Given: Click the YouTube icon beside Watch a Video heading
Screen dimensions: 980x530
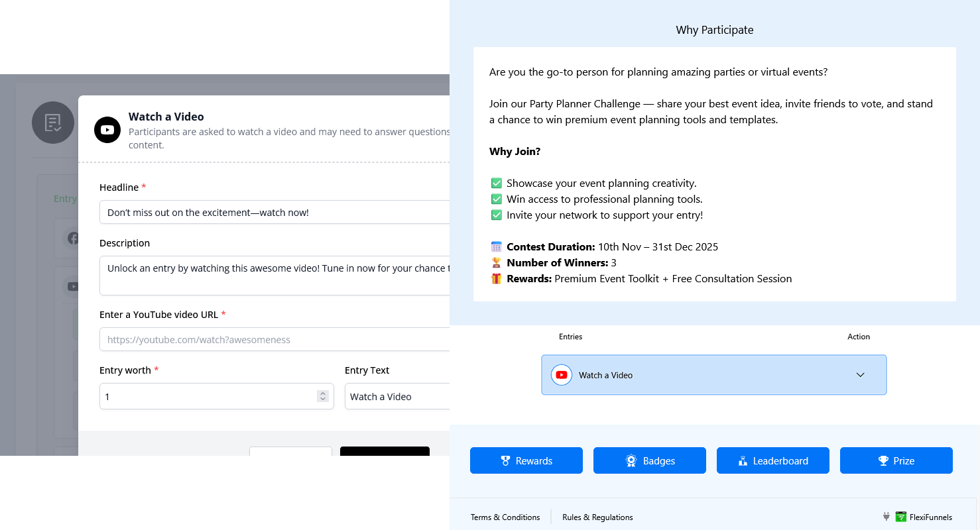Looking at the screenshot, I should click(x=107, y=129).
